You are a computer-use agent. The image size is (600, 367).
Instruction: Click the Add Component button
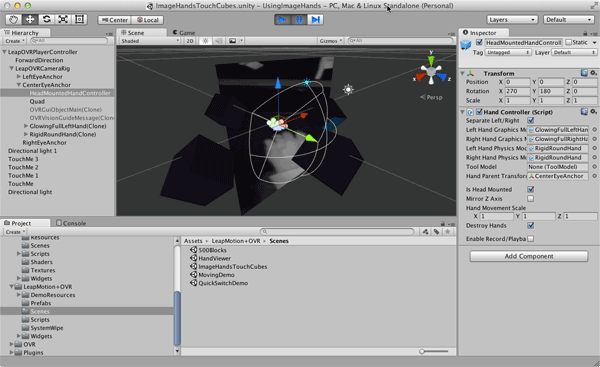tap(529, 256)
